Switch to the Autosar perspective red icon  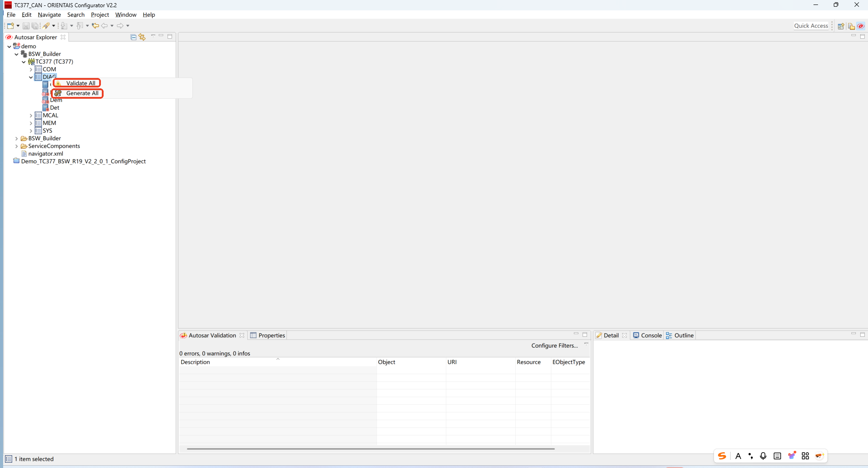(860, 26)
